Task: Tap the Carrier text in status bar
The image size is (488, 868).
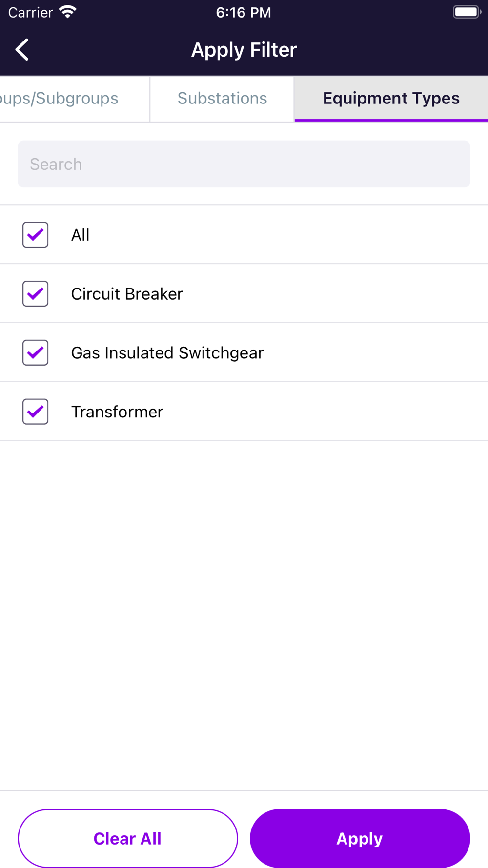Action: pyautogui.click(x=30, y=12)
